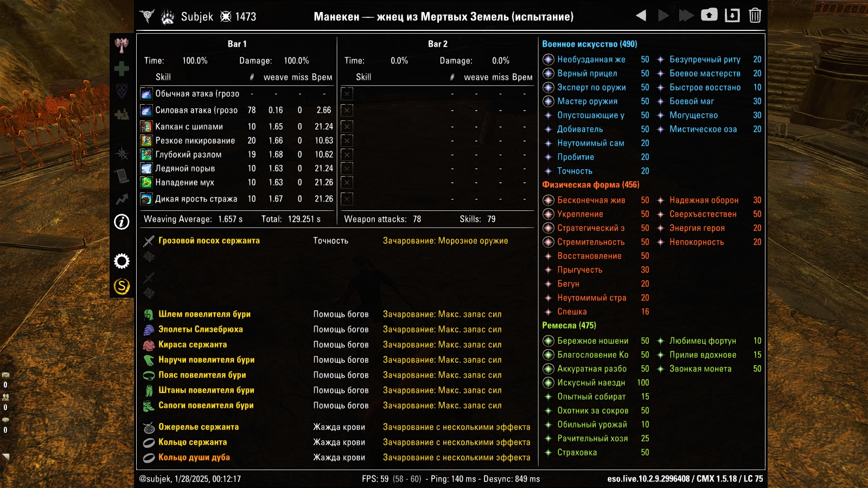Click the Weaving Average: 1.657 s text
868x488 pixels.
point(193,219)
